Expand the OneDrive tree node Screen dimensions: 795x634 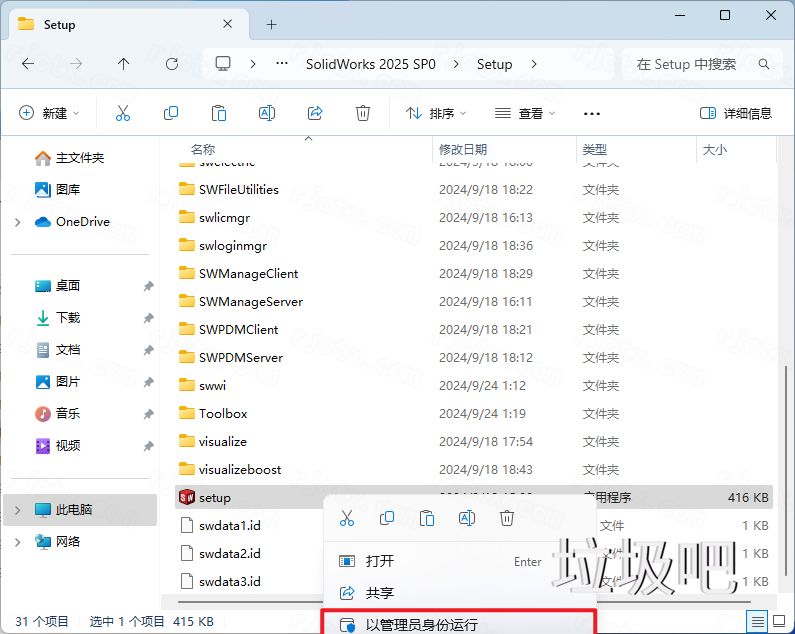coord(18,222)
